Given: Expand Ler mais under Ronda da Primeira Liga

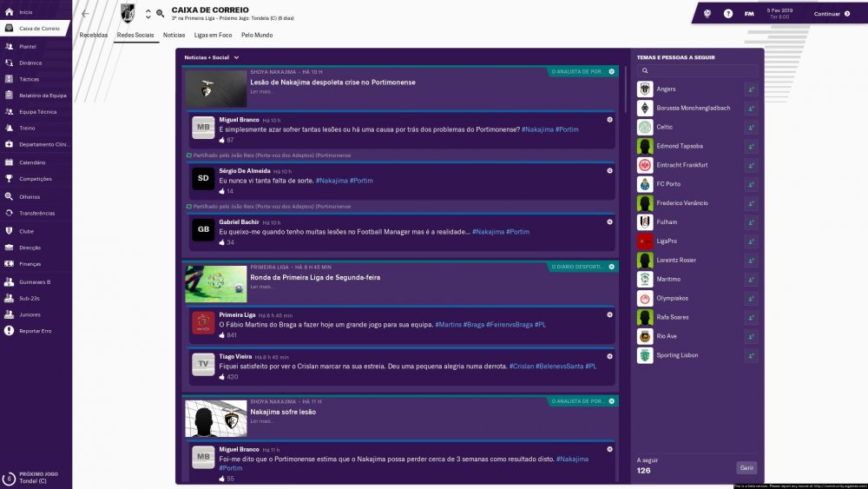Looking at the screenshot, I should coord(261,287).
